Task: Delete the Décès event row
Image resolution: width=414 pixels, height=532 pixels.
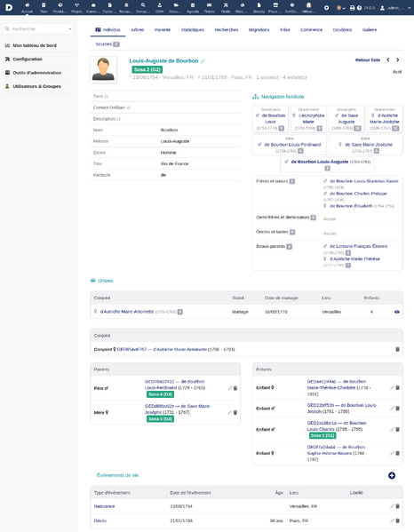Action: [397, 520]
